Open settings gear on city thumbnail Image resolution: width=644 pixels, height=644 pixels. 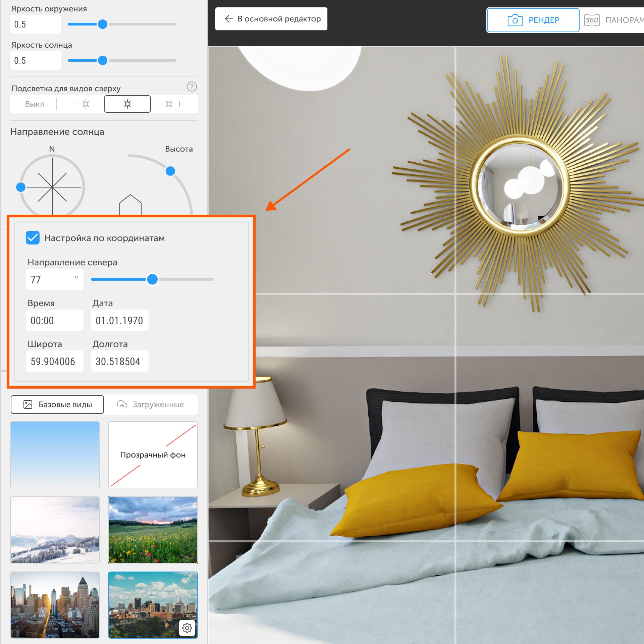[187, 627]
